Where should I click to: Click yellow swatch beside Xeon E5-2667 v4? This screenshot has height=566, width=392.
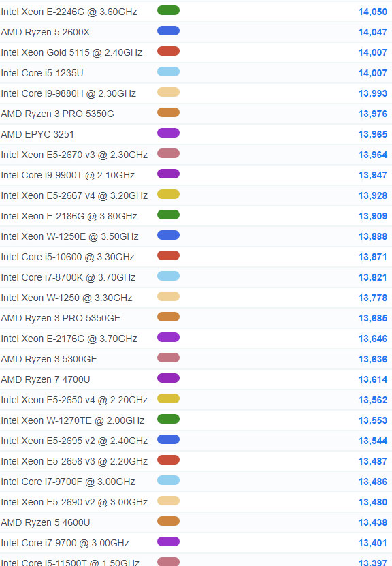click(168, 194)
